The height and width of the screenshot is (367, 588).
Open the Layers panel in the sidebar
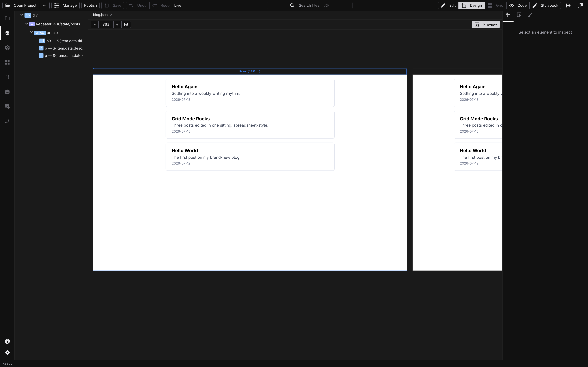(7, 33)
